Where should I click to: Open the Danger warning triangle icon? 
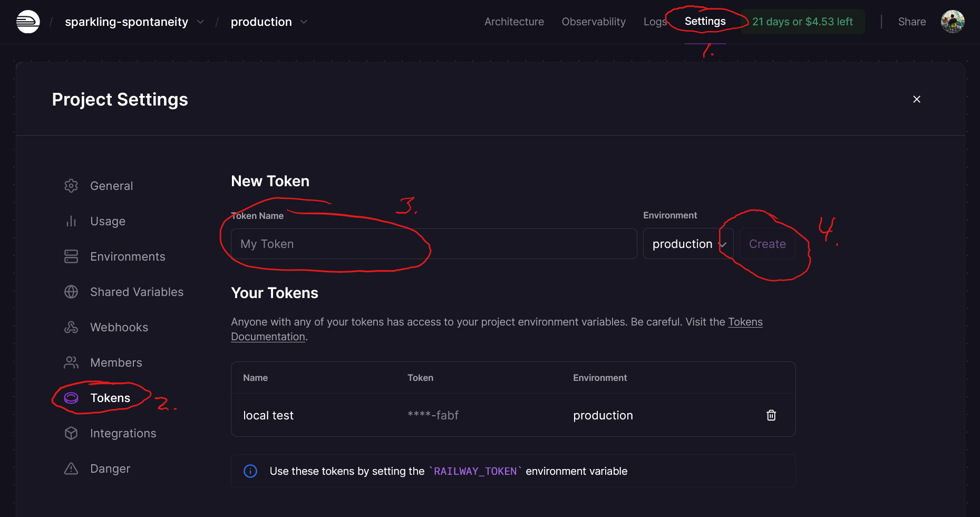point(71,468)
